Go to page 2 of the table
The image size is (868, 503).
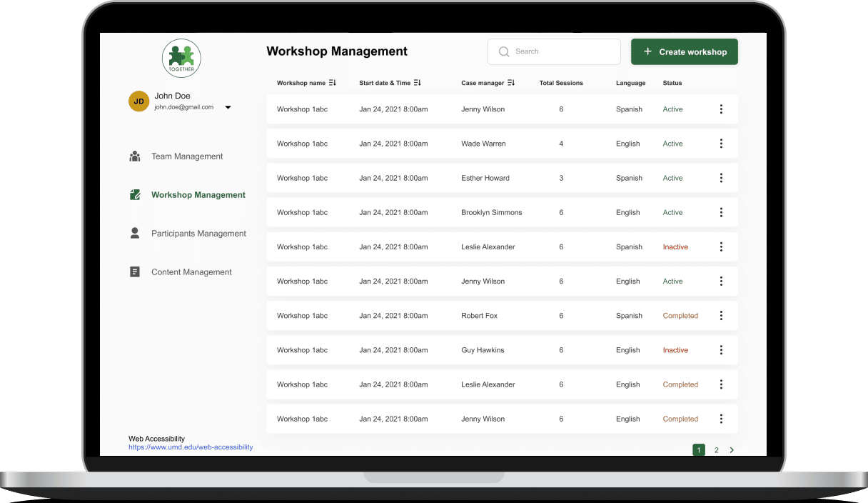coord(716,450)
